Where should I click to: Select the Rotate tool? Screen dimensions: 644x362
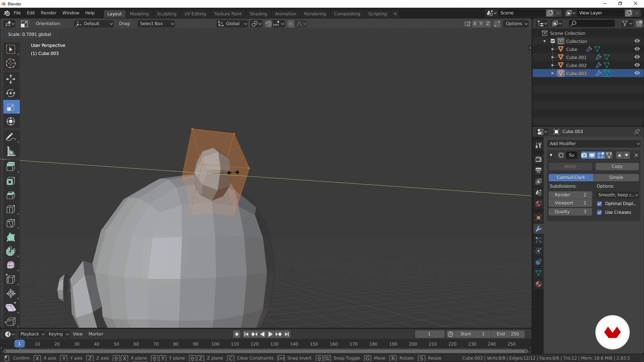pyautogui.click(x=11, y=93)
